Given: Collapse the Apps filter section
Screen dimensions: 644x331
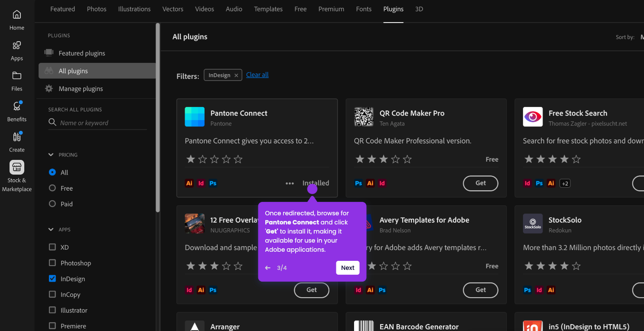Looking at the screenshot, I should pos(51,230).
